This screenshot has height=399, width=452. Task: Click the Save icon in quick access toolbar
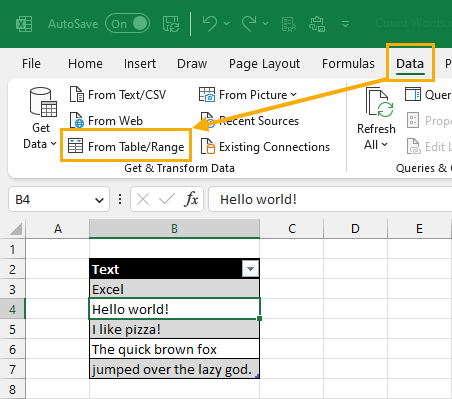pos(171,24)
